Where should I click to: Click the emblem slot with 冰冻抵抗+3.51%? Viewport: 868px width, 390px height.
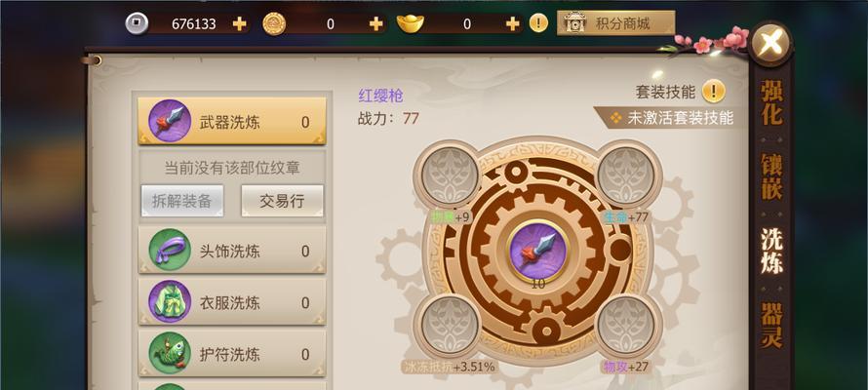450,325
